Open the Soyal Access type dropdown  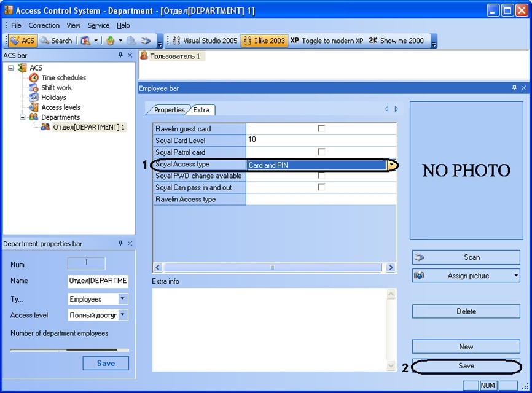392,165
